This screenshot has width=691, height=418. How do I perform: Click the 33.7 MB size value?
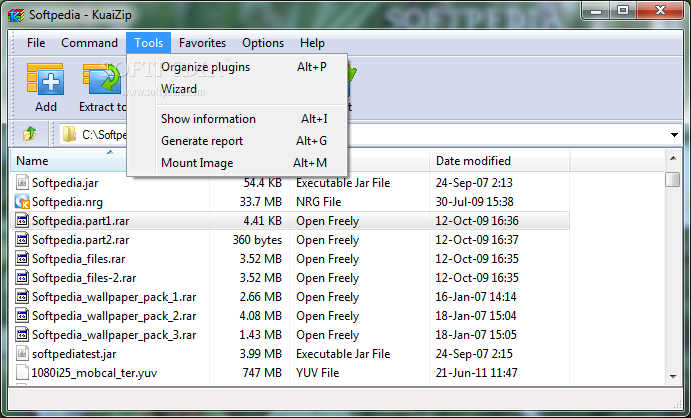point(260,202)
